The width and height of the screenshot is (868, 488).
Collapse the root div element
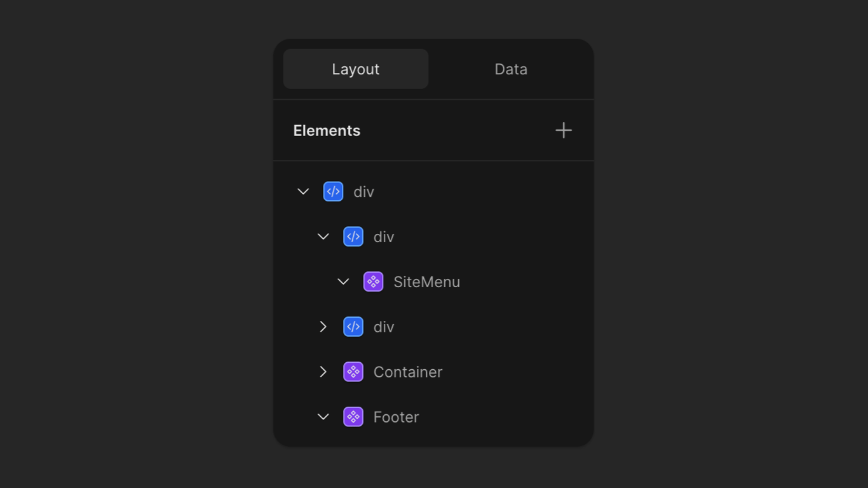coord(303,191)
